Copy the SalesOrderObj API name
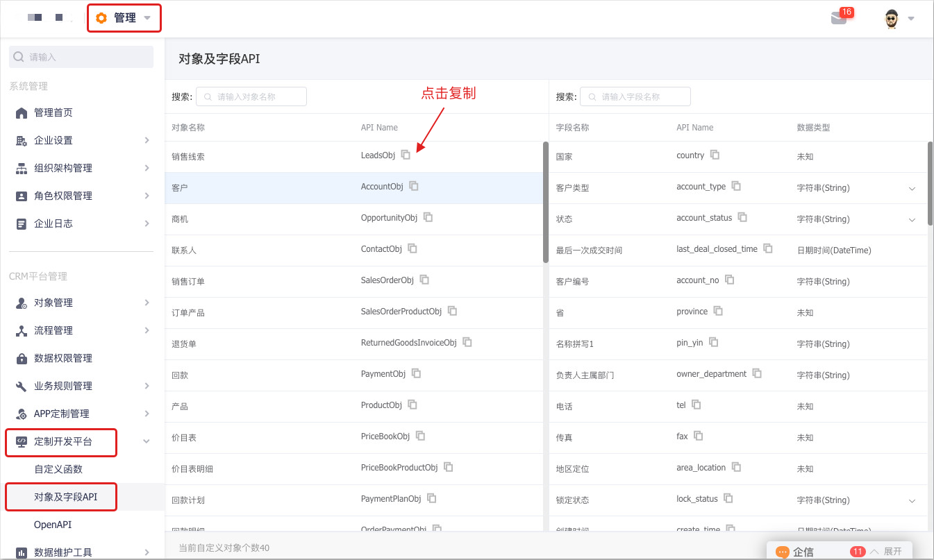 424,280
